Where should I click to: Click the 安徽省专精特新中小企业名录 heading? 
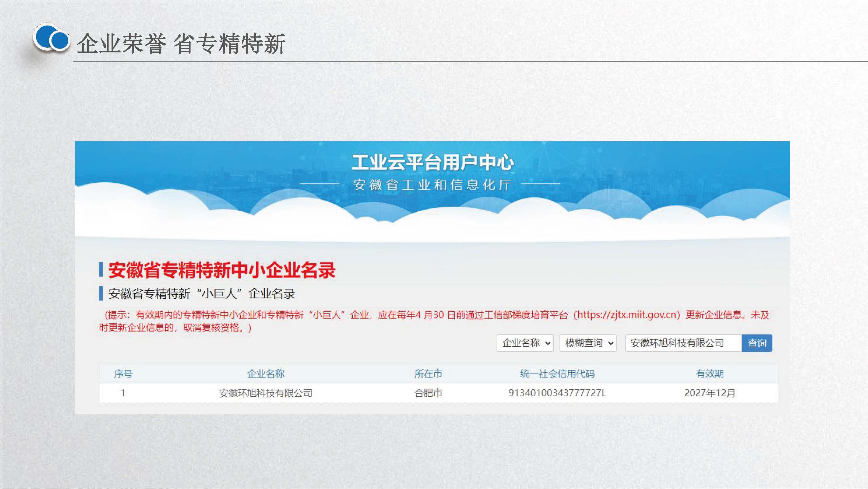222,270
